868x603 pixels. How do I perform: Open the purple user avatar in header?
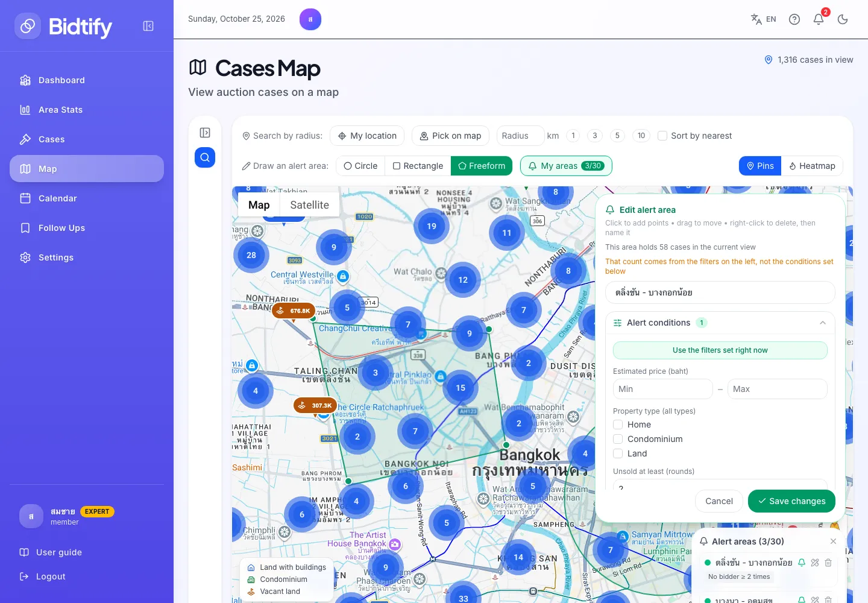[x=310, y=19]
